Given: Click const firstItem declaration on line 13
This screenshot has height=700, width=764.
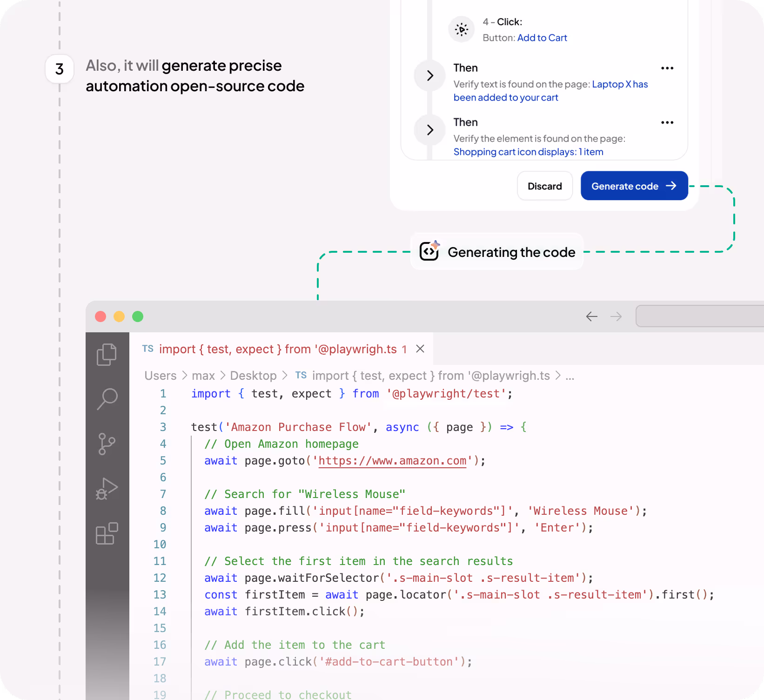Looking at the screenshot, I should point(255,595).
